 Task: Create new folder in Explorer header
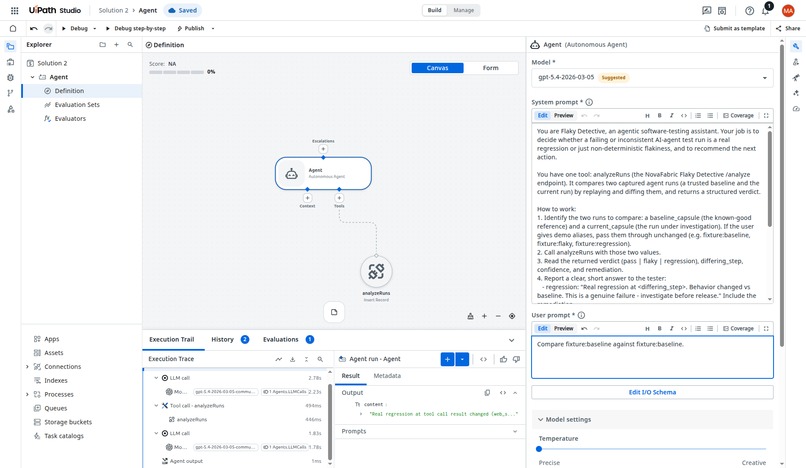coord(102,45)
